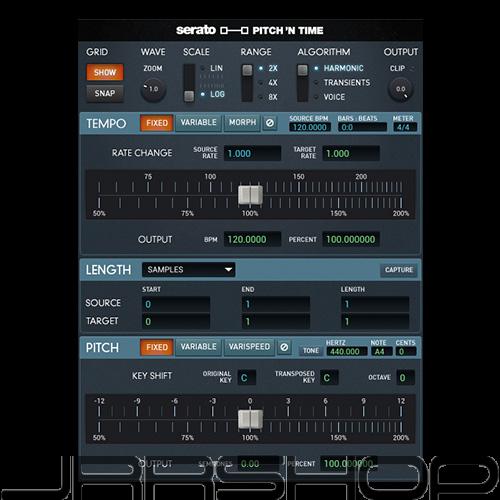Switch tempo mode to FIXED

pos(157,123)
